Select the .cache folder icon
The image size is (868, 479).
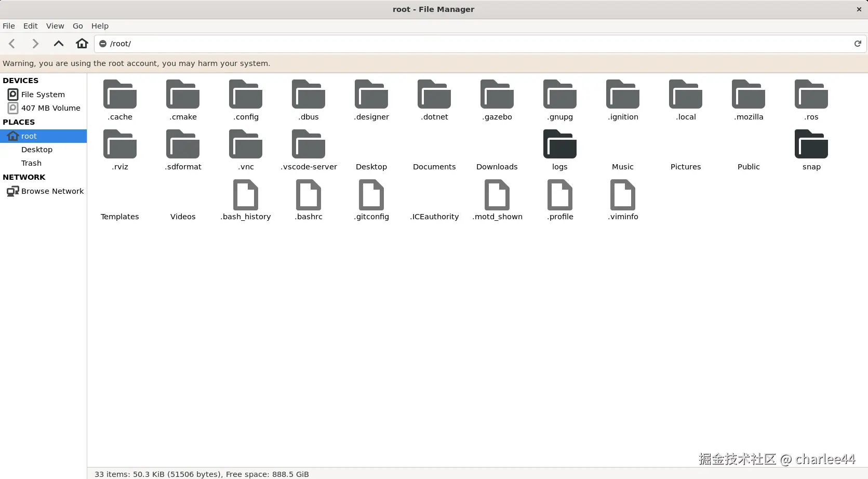(x=120, y=94)
